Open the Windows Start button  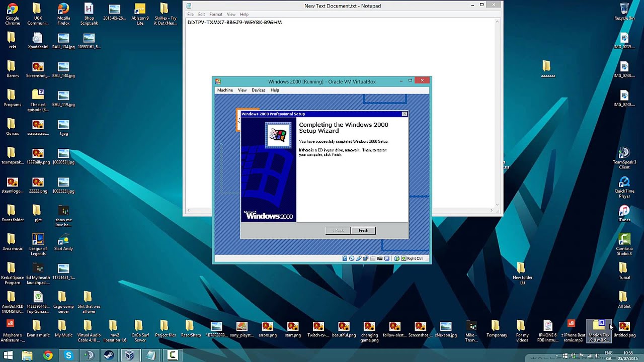[x=8, y=355]
